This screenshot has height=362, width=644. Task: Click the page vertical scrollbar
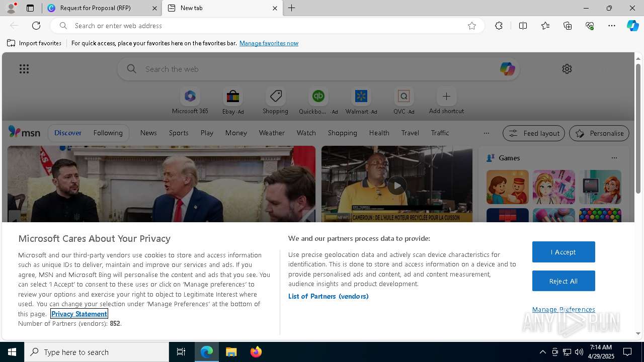[638, 128]
